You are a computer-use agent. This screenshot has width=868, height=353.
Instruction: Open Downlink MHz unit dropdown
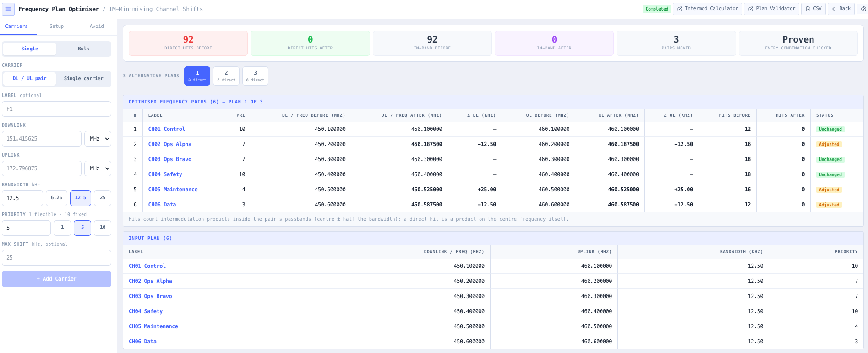pos(98,139)
